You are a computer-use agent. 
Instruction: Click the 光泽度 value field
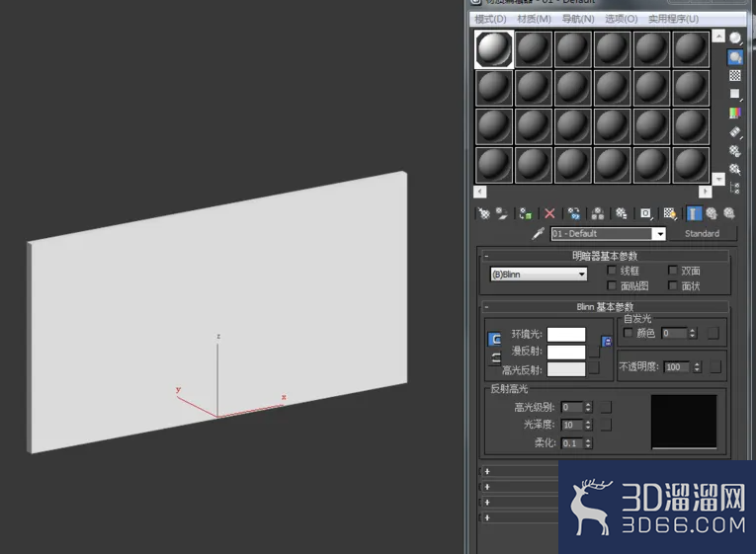pyautogui.click(x=572, y=425)
